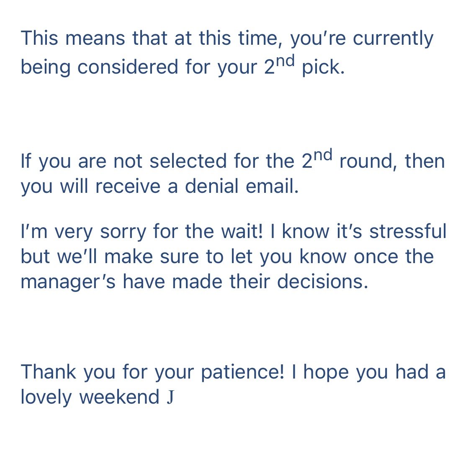The image size is (471, 476).
Task: Click the word 'stressful' in the message
Action: pyautogui.click(x=408, y=231)
